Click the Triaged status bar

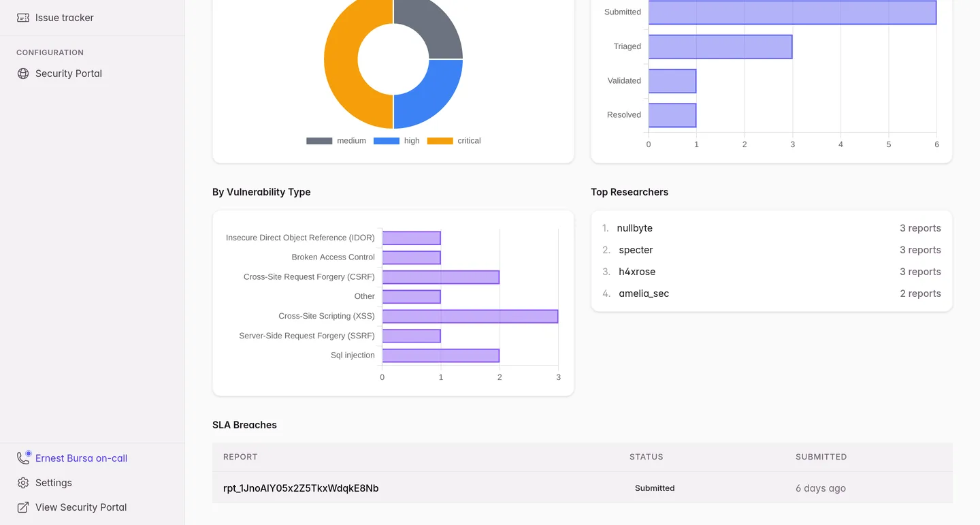pyautogui.click(x=720, y=46)
